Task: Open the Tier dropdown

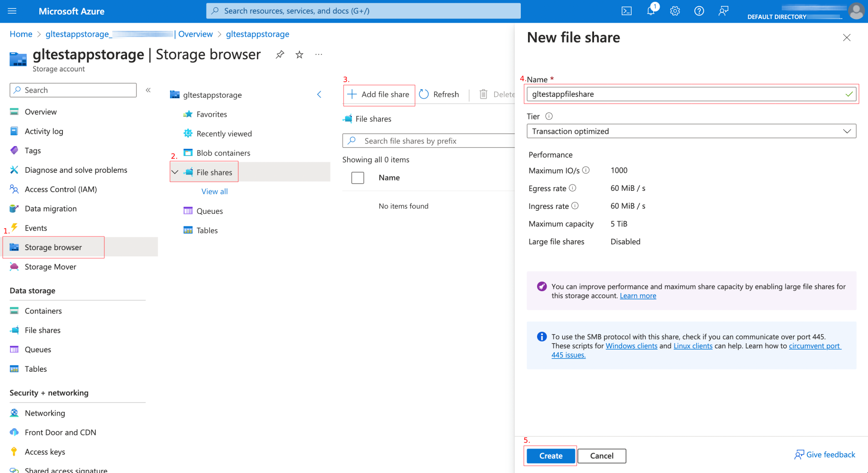Action: pos(691,131)
